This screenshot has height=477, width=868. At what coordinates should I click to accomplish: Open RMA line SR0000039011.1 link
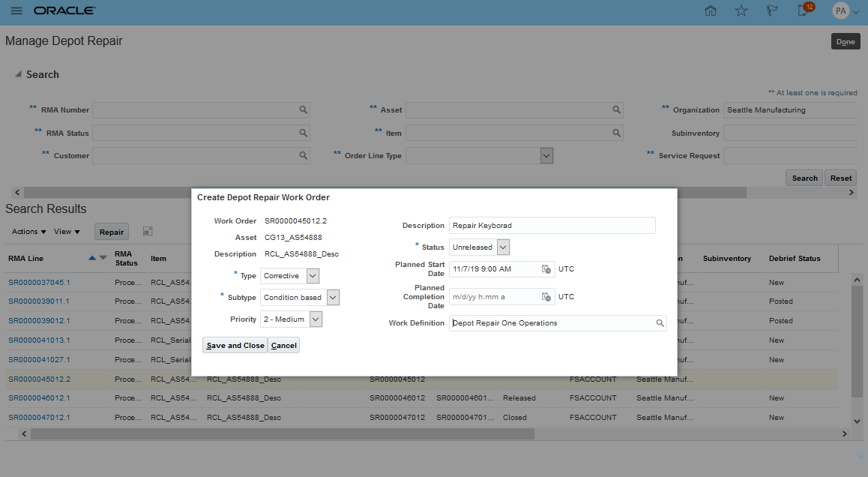tap(39, 301)
